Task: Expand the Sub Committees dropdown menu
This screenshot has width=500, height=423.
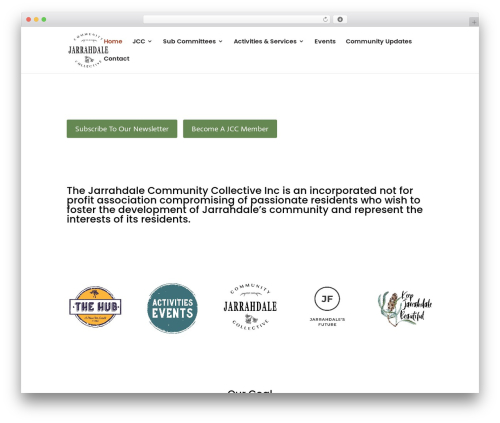Action: point(192,41)
